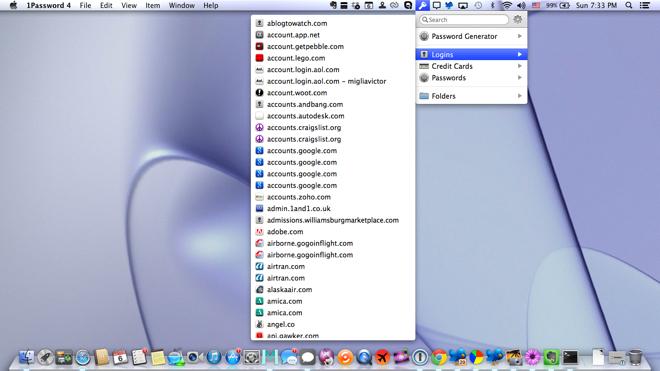Select accounts.autodesk.com login
Screen dimensions: 660x371
pos(333,116)
